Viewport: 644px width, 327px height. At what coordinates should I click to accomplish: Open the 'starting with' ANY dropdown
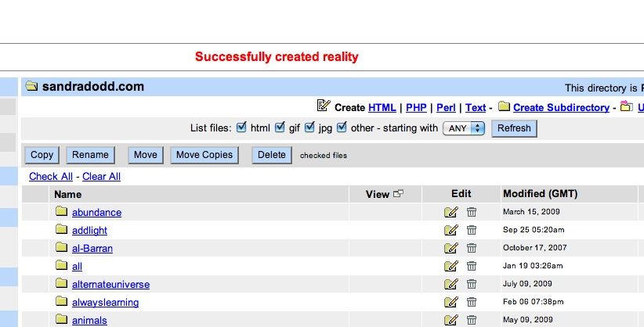pyautogui.click(x=465, y=128)
